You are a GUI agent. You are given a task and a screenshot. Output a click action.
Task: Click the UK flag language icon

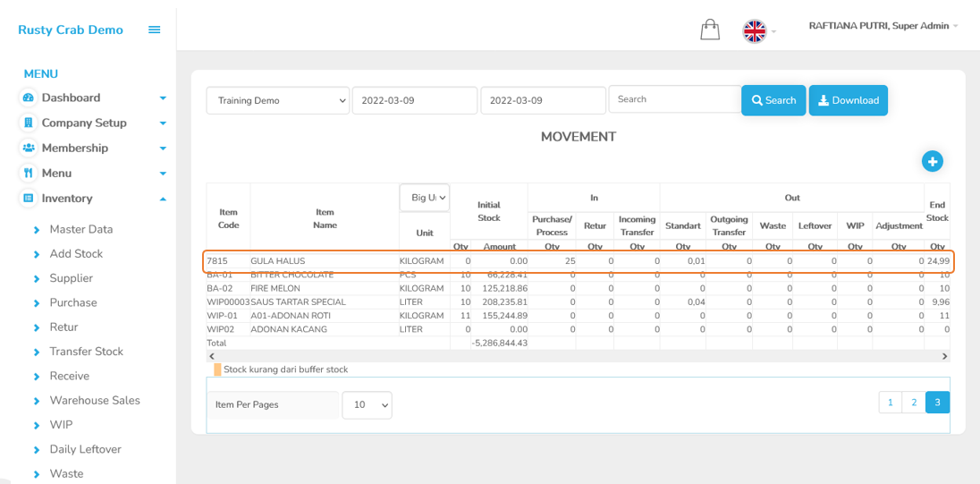[755, 31]
